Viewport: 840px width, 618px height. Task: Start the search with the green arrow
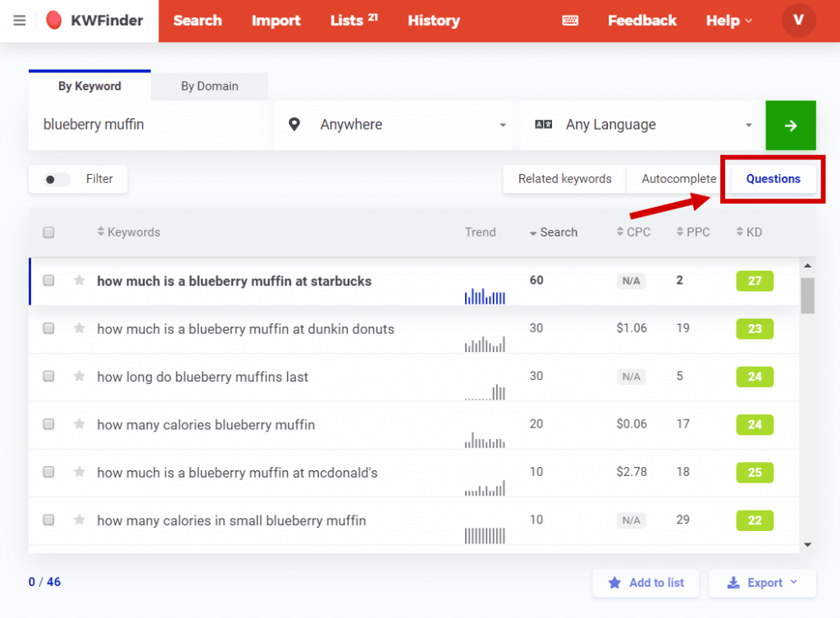point(790,125)
